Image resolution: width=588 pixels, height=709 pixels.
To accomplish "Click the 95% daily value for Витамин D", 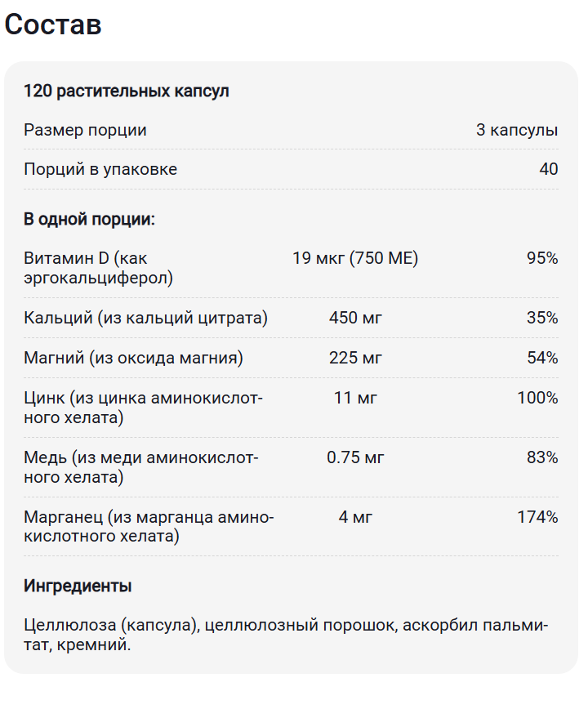I will point(542,259).
